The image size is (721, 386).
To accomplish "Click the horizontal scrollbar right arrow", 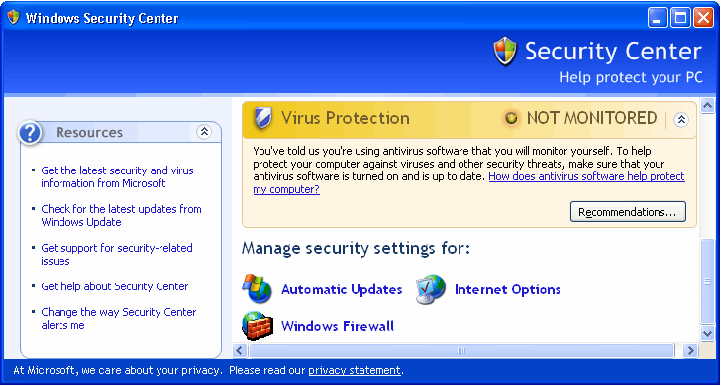I will coord(690,351).
